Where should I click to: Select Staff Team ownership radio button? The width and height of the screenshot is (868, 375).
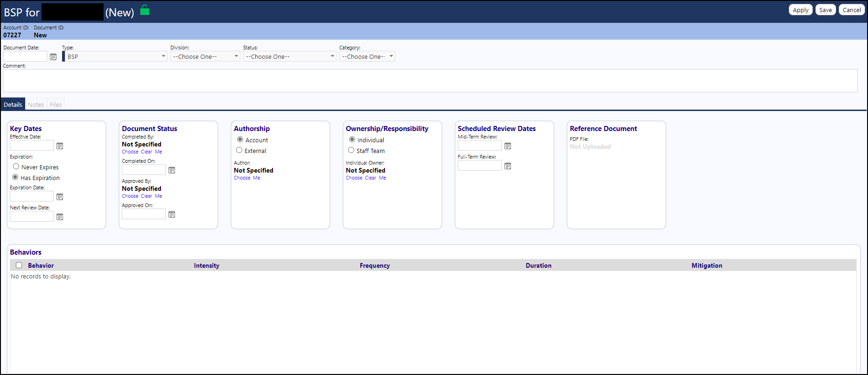click(351, 150)
